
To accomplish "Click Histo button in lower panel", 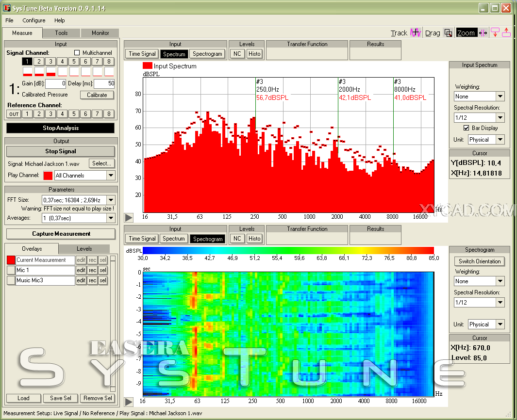I will click(x=254, y=239).
